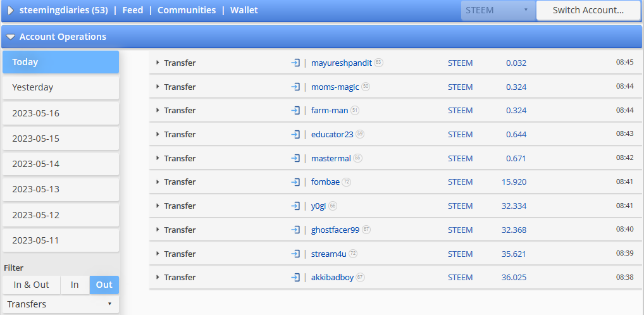Select the In & Out filter
The height and width of the screenshot is (315, 644).
pos(31,285)
